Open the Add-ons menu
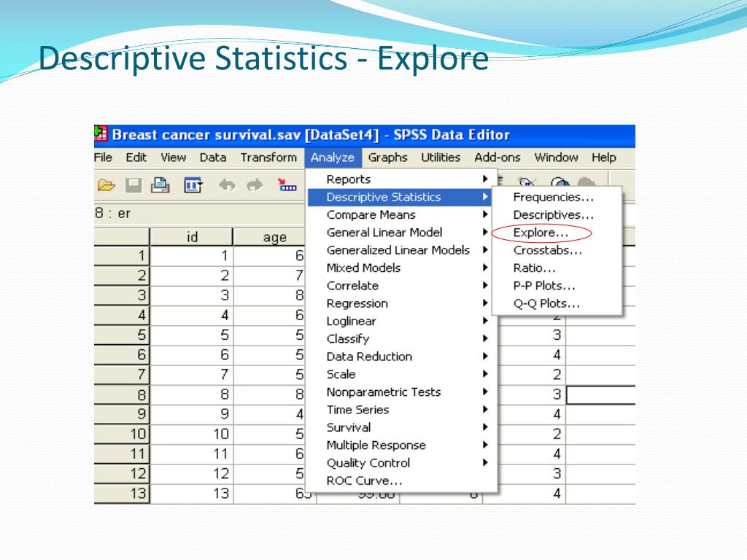Screen dimensions: 747x560 (498, 157)
